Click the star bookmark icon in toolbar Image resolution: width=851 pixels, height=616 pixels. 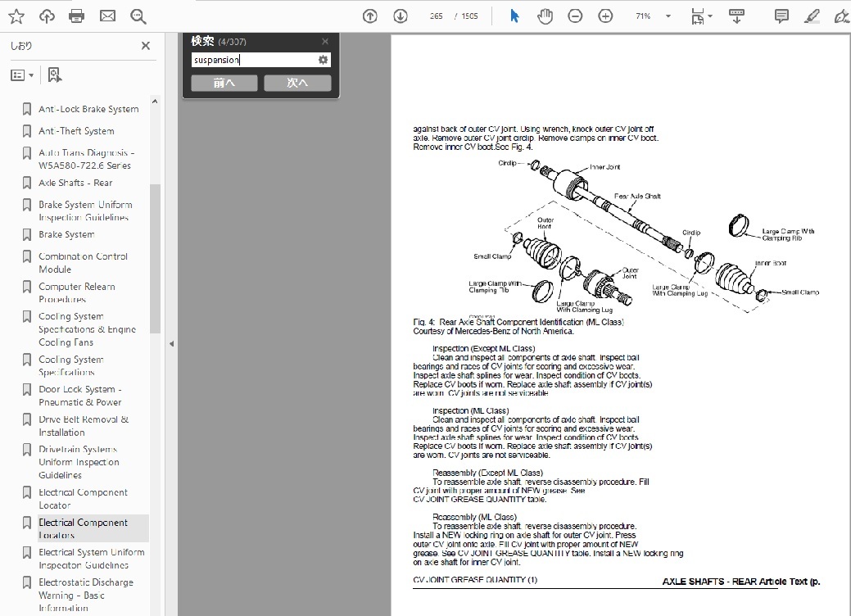click(x=16, y=16)
